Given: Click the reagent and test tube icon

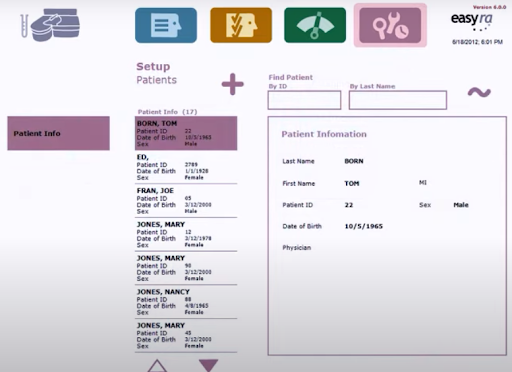Looking at the screenshot, I should [x=50, y=25].
